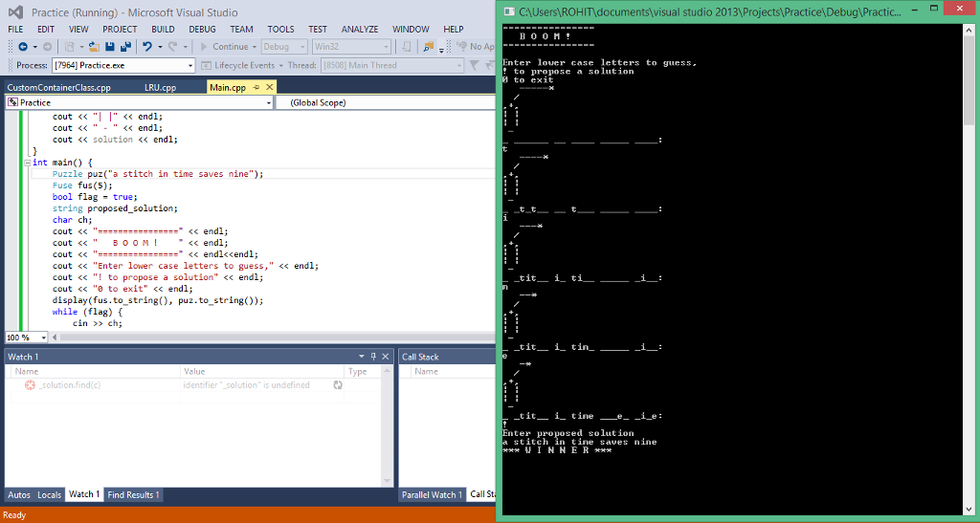Pin the Watch 1 panel
This screenshot has width=980, height=523.
click(x=373, y=357)
